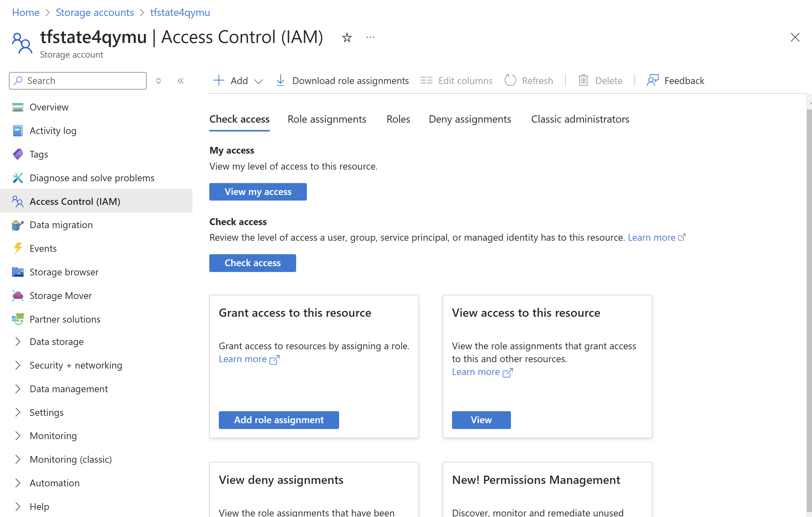
Task: Click the Partner solutions icon
Action: click(x=17, y=319)
